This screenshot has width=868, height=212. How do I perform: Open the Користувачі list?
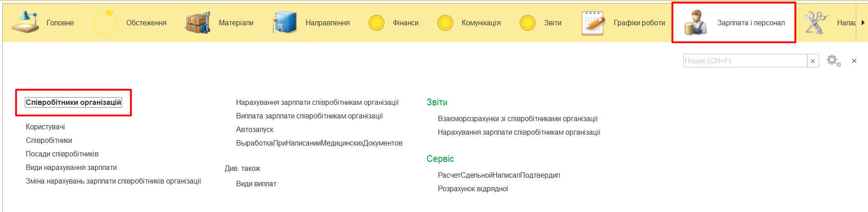click(45, 127)
